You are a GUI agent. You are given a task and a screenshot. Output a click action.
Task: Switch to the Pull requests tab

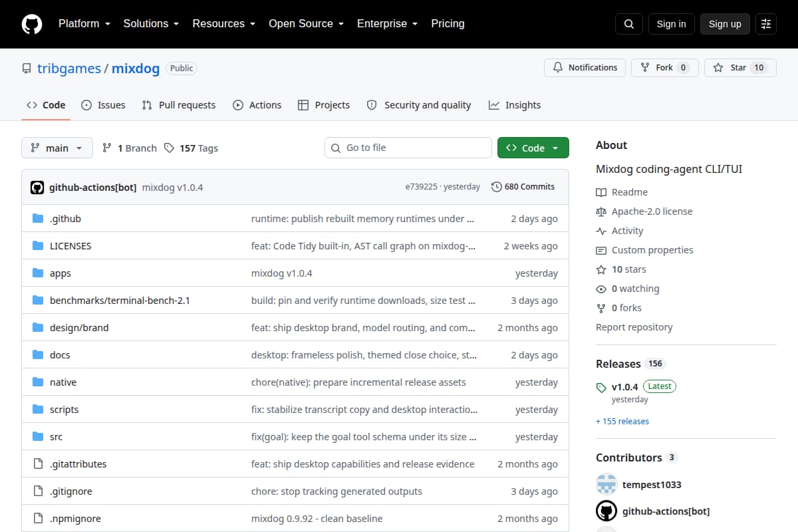pyautogui.click(x=179, y=105)
